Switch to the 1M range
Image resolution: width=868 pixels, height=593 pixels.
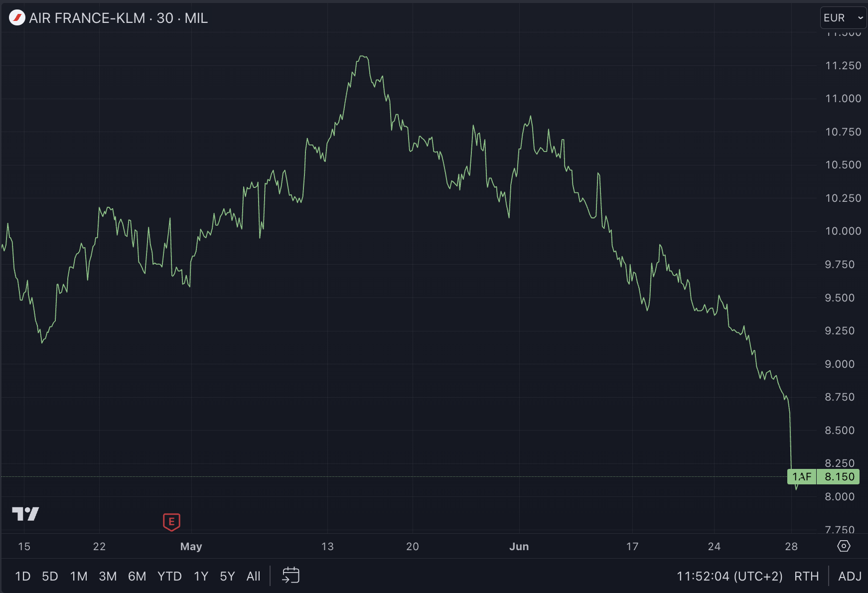click(x=79, y=576)
